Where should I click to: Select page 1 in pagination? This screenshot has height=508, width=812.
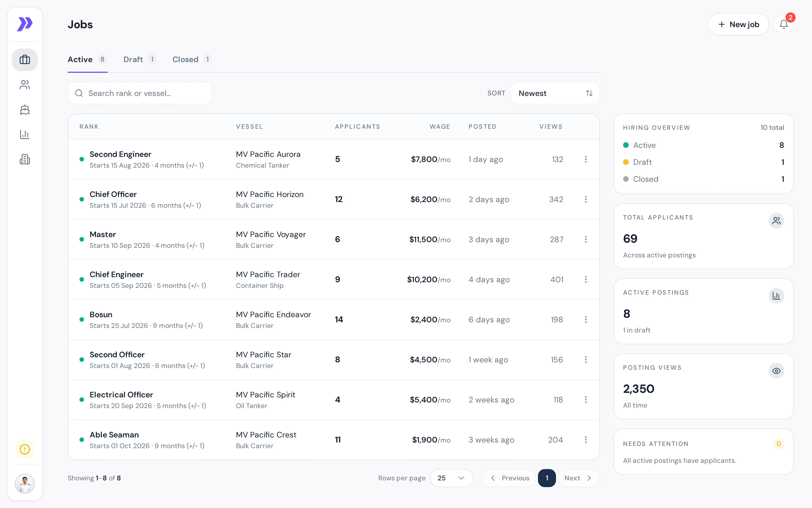pyautogui.click(x=547, y=478)
